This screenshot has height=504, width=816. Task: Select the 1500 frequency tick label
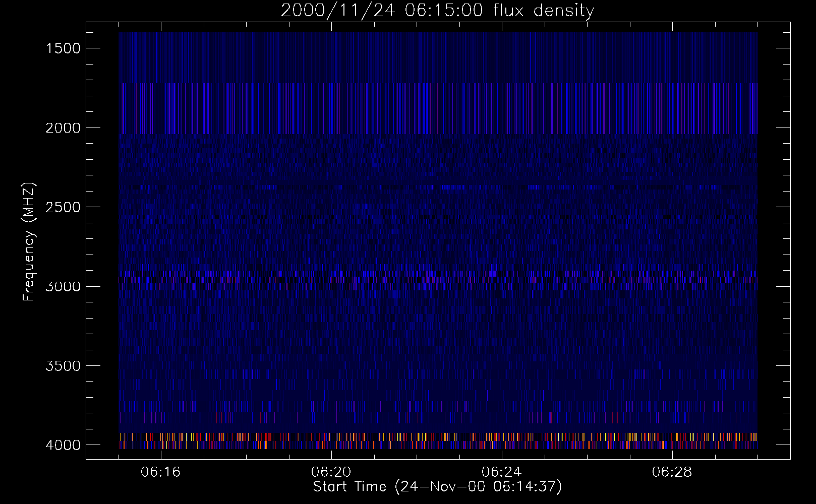coord(63,48)
